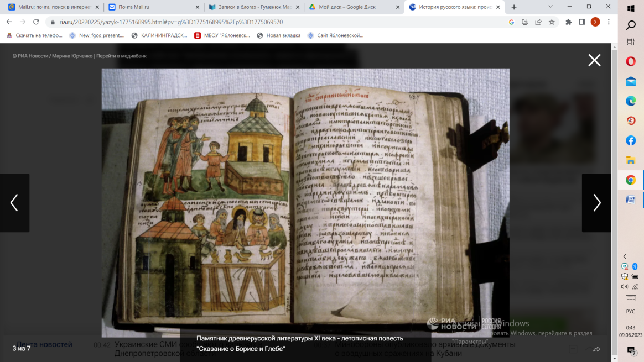Image resolution: width=644 pixels, height=362 pixels.
Task: Reload the current page
Action: pos(36,22)
